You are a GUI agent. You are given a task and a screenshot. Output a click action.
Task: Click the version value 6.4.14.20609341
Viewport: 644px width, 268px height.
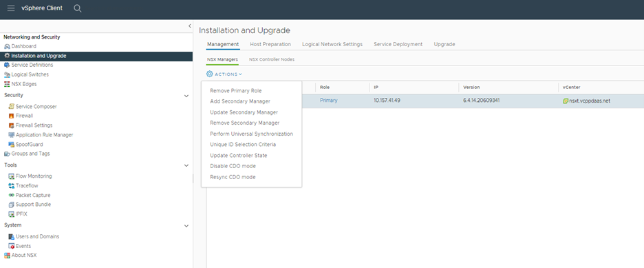pos(482,101)
